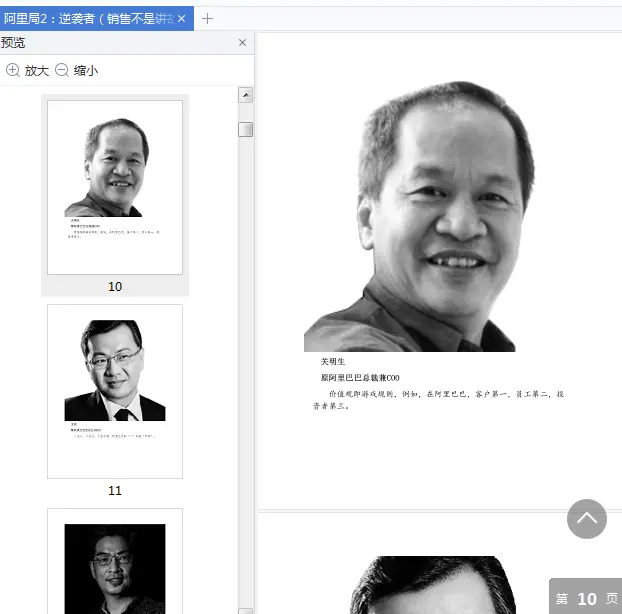Close the 阿里局2：逆袭者 document tab
Image resolution: width=622 pixels, height=614 pixels.
pyautogui.click(x=181, y=19)
